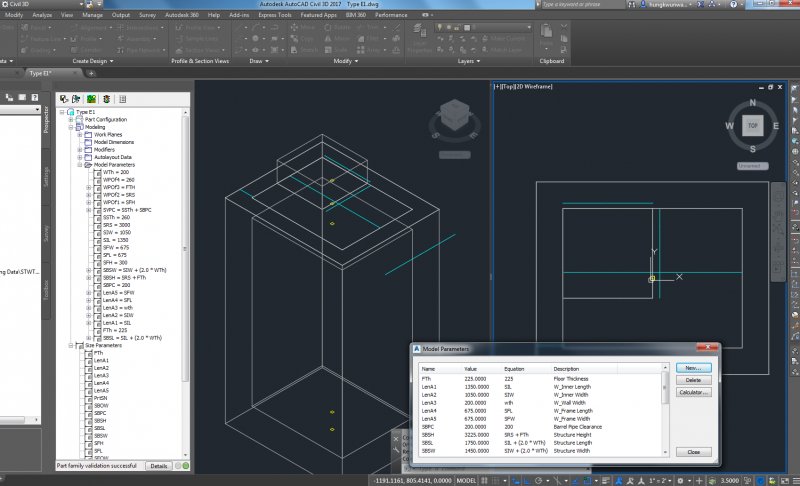This screenshot has height=486, width=800.
Task: Expand the Work Planes folder
Action: point(80,135)
